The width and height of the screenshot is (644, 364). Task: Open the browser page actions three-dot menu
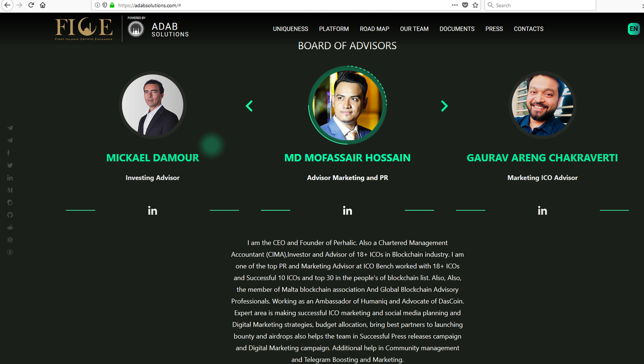[455, 5]
